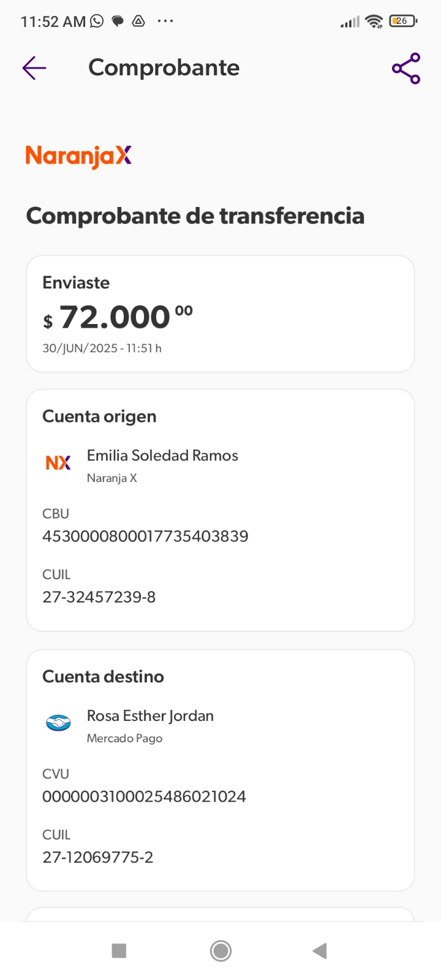Viewport: 441px width, 980px height.
Task: Tap the Wi-Fi status icon
Action: [x=374, y=21]
